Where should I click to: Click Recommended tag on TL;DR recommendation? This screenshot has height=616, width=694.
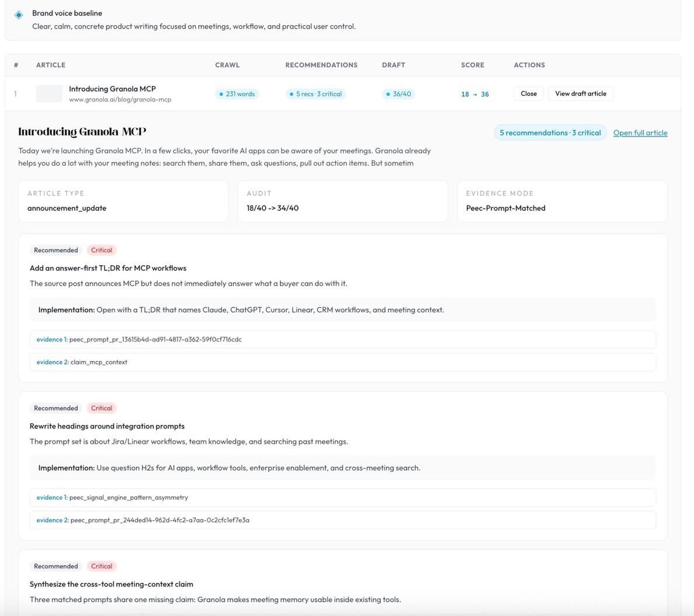coord(55,250)
